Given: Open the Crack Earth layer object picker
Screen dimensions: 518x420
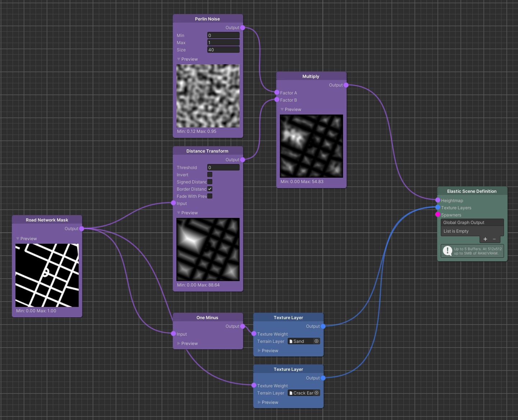Looking at the screenshot, I should click(x=316, y=393).
